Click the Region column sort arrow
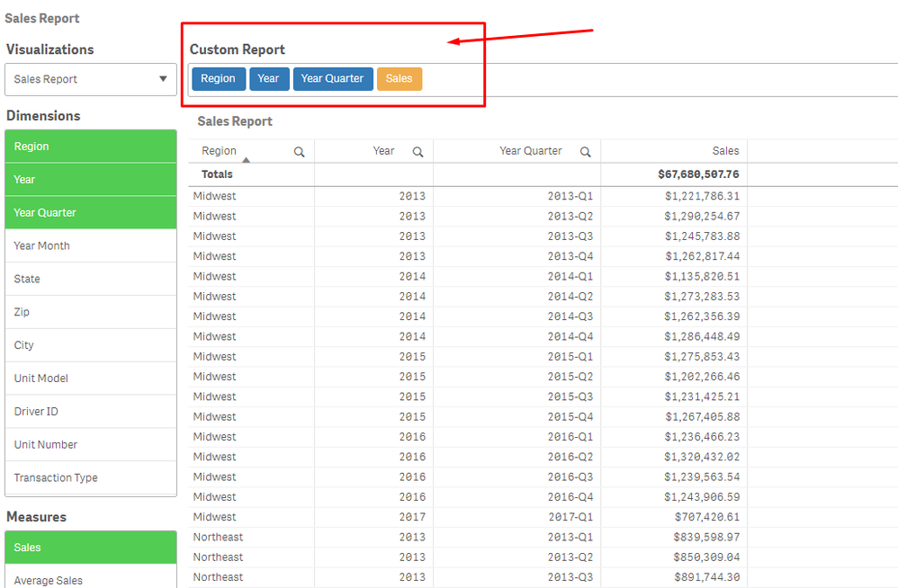The image size is (898, 588). [247, 160]
